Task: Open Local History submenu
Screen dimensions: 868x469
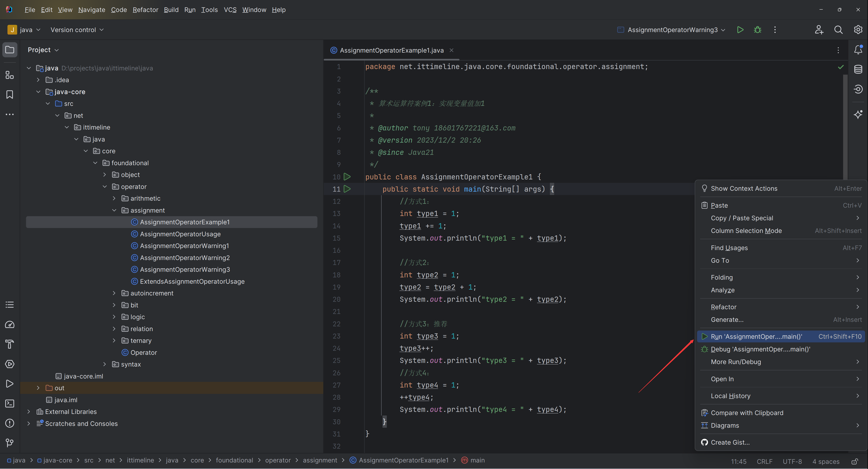Action: 781,396
